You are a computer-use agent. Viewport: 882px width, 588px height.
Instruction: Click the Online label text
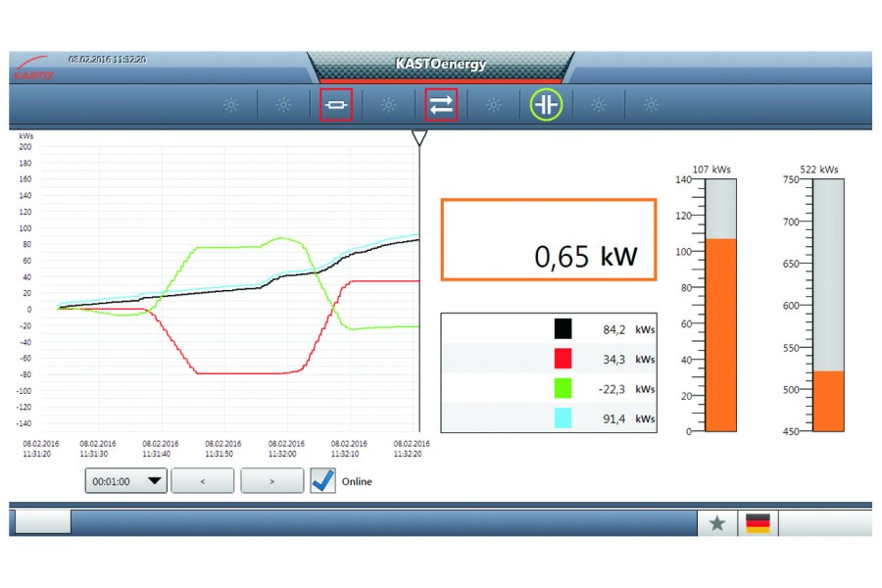(357, 481)
